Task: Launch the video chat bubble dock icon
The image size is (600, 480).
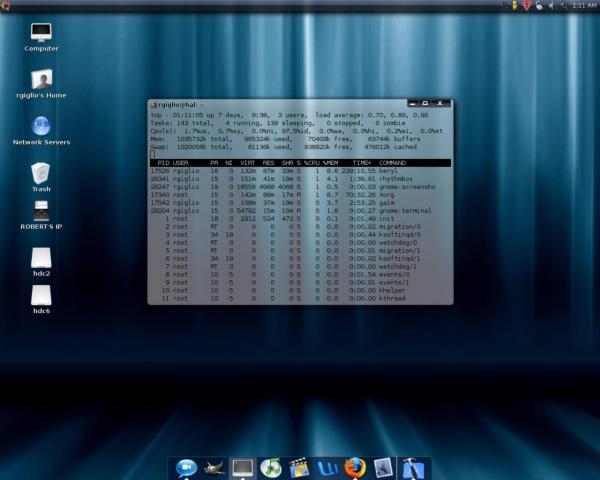Action: pos(186,468)
